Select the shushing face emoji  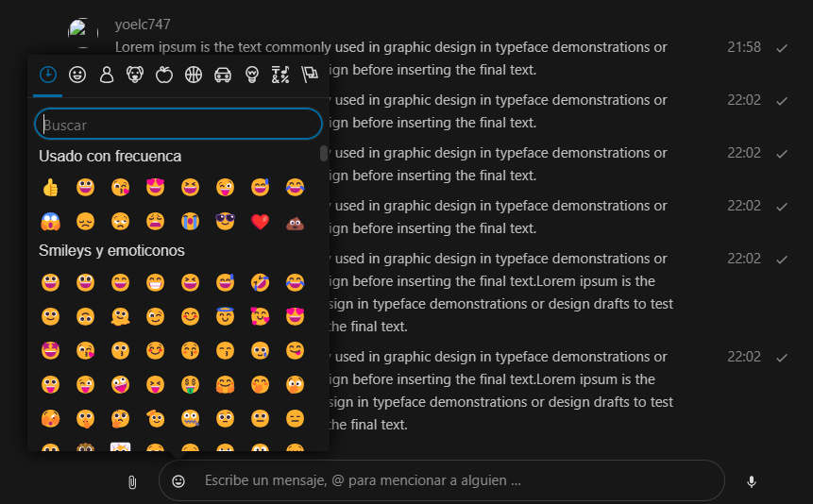(85, 419)
